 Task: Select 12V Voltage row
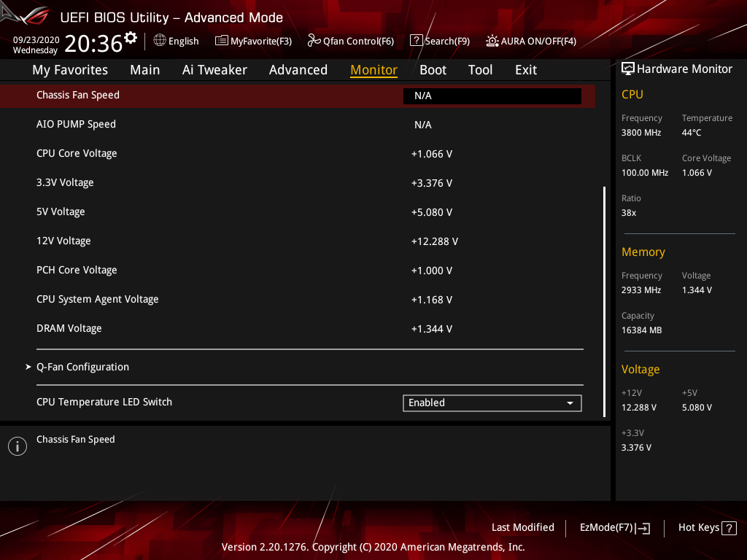298,241
